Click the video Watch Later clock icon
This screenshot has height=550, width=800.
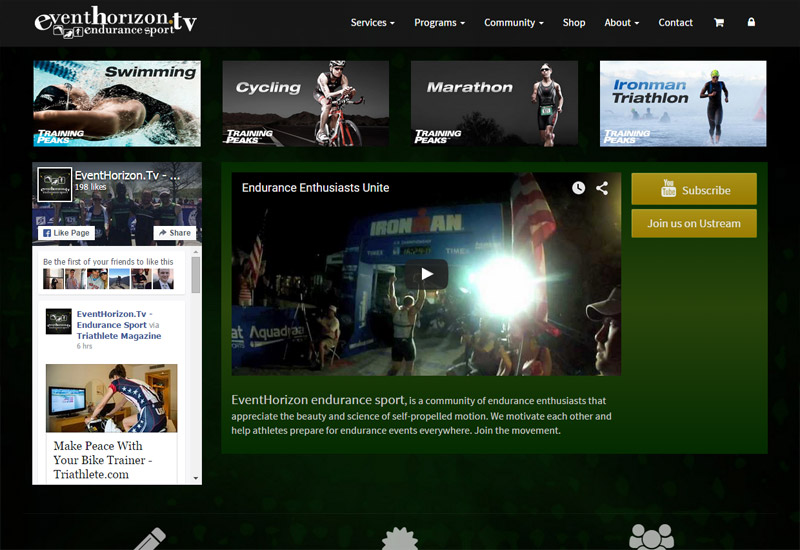pos(578,188)
